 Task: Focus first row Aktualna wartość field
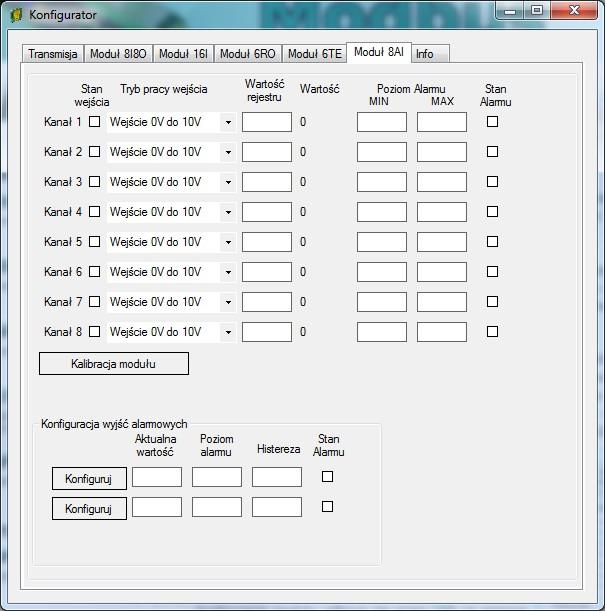click(x=157, y=477)
